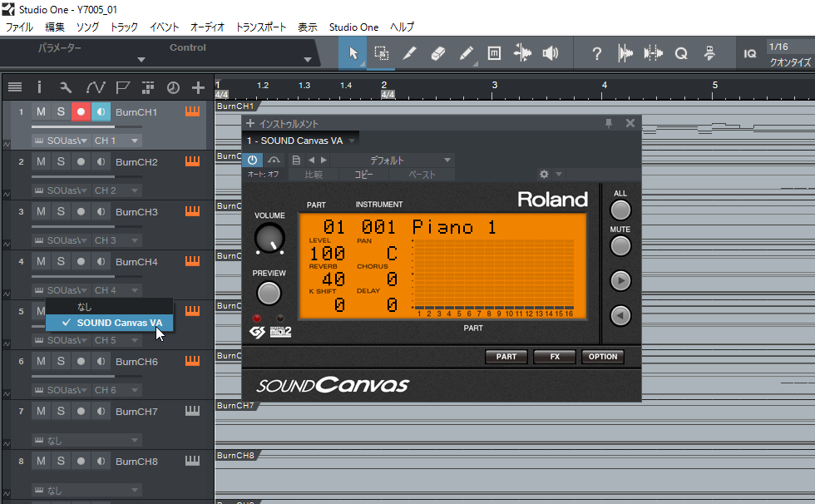Screen dimensions: 815x504
Task: Click the plugin settings gear icon
Action: tap(544, 174)
